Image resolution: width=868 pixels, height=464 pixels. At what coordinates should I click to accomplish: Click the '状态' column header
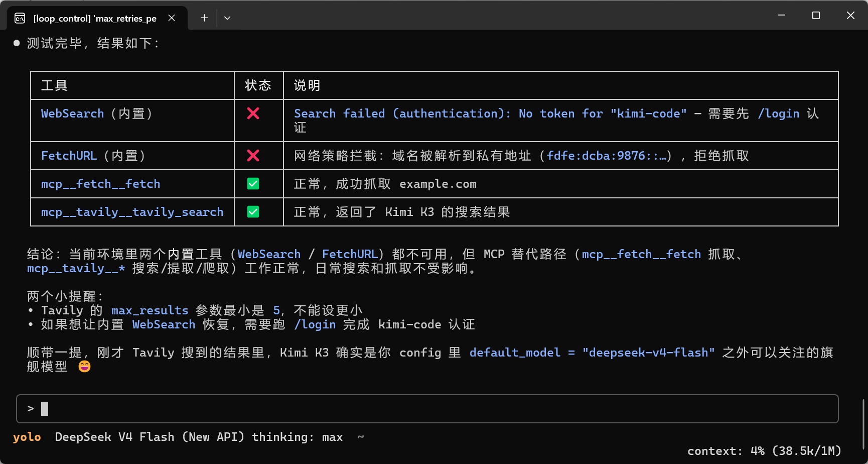[x=259, y=85]
